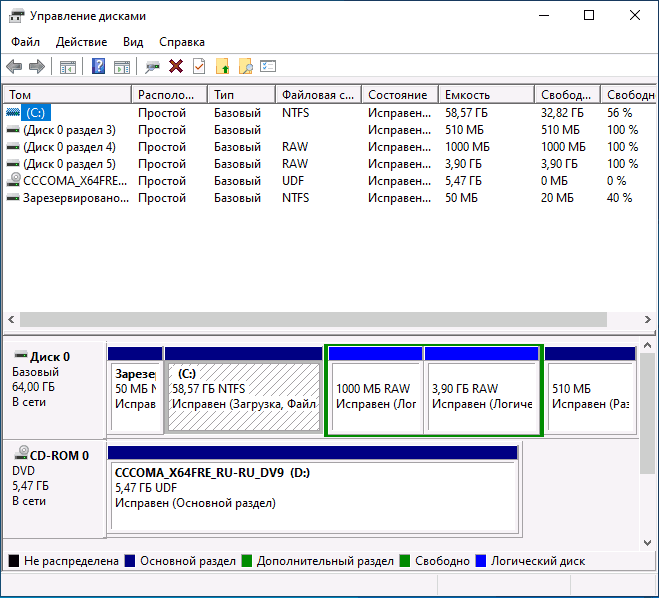Select the CD-ROM 0 disk label
Viewport: 659px width, 598px height.
click(x=54, y=488)
